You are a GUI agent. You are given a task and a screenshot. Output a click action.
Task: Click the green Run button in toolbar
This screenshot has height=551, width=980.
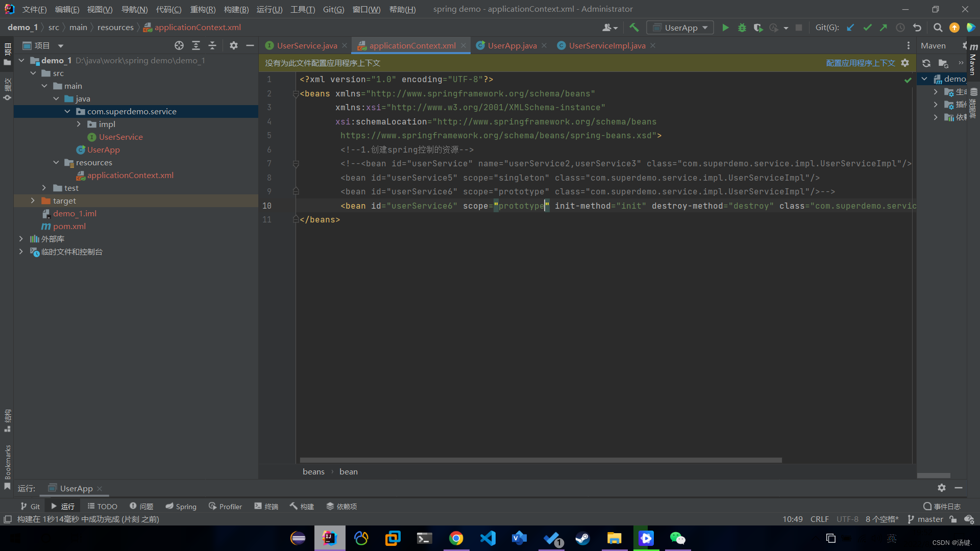[725, 28]
